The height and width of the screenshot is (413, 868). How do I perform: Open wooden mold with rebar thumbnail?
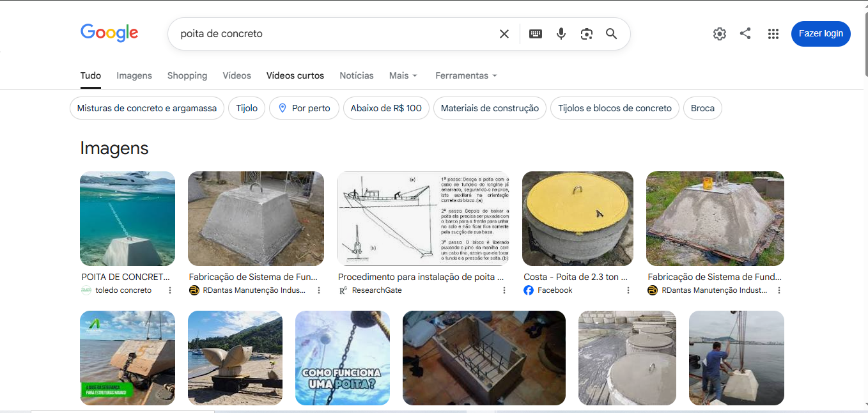(484, 358)
